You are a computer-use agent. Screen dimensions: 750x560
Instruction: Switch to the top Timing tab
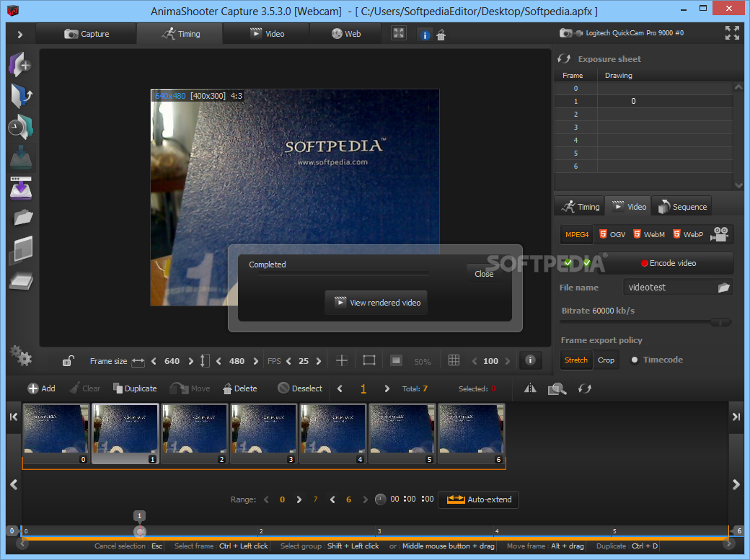click(x=180, y=33)
